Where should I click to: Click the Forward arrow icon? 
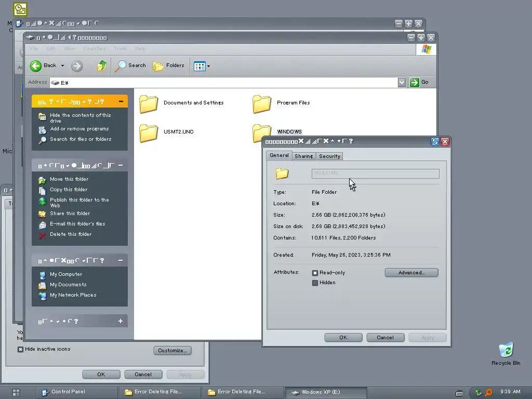pos(77,66)
